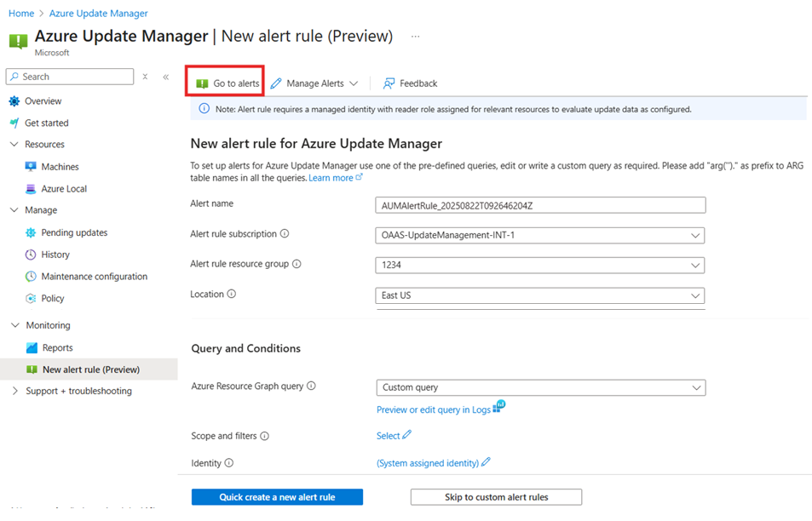Click the Feedback icon in toolbar
Image resolution: width=812 pixels, height=521 pixels.
(389, 83)
